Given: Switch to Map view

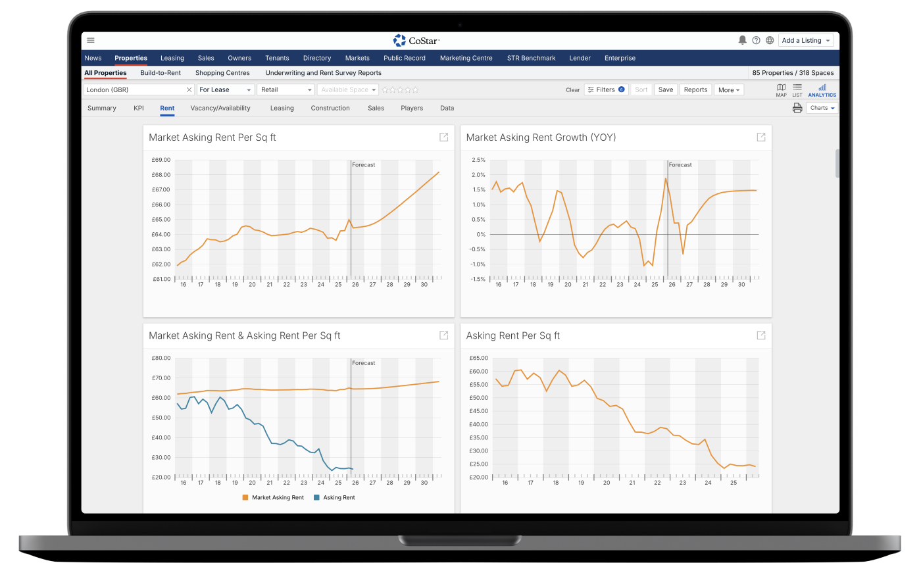Looking at the screenshot, I should point(781,90).
